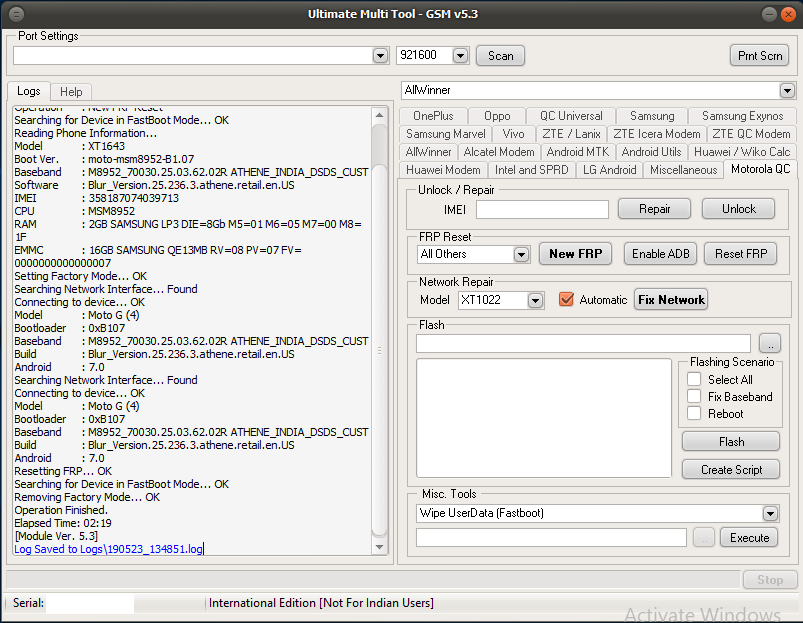Expand the All Others FRP dropdown

pyautogui.click(x=521, y=254)
